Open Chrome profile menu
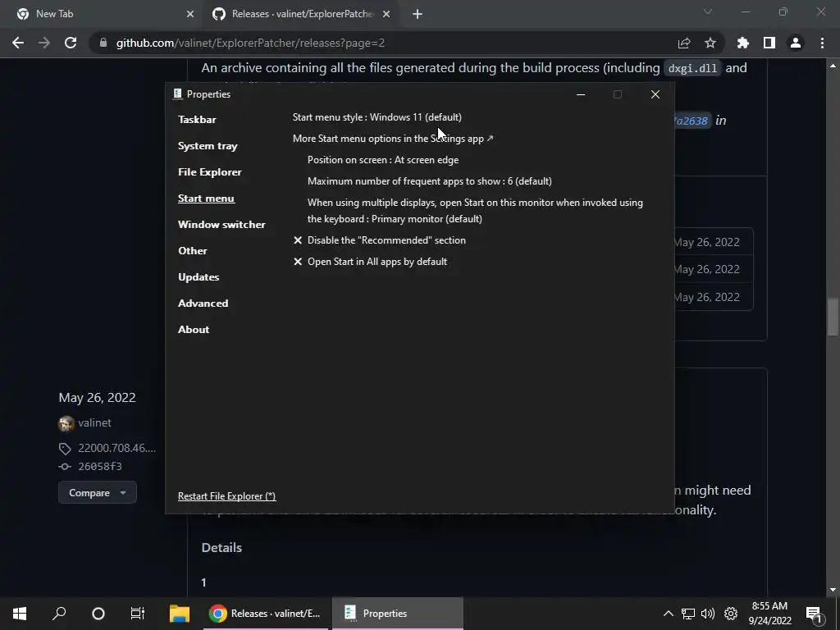This screenshot has height=630, width=840. [796, 43]
